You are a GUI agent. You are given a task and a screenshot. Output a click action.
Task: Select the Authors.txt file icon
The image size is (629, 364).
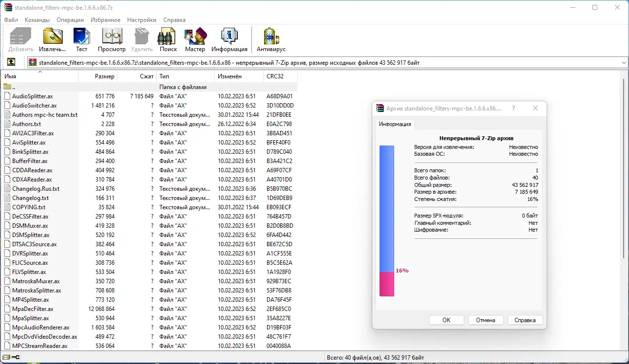pyautogui.click(x=7, y=124)
